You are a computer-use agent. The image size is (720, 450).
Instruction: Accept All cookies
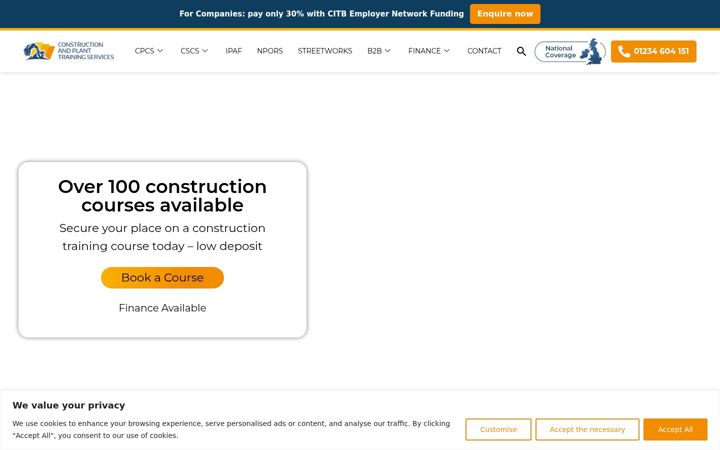(675, 429)
